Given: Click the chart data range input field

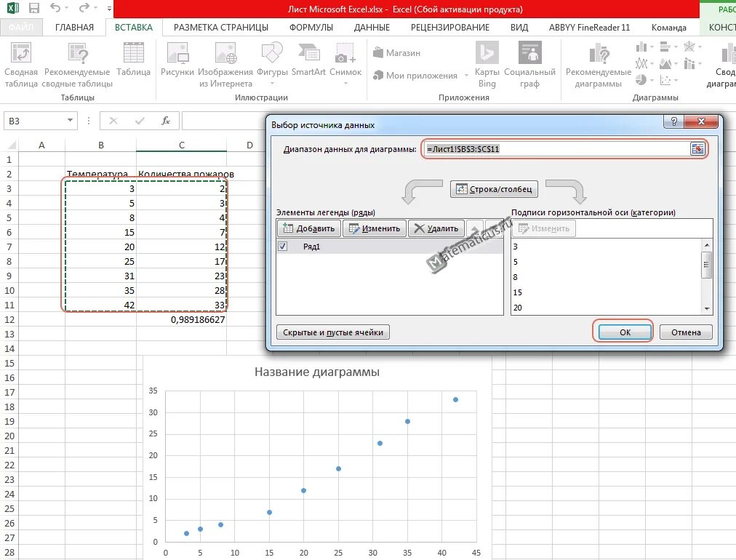Looking at the screenshot, I should (556, 149).
